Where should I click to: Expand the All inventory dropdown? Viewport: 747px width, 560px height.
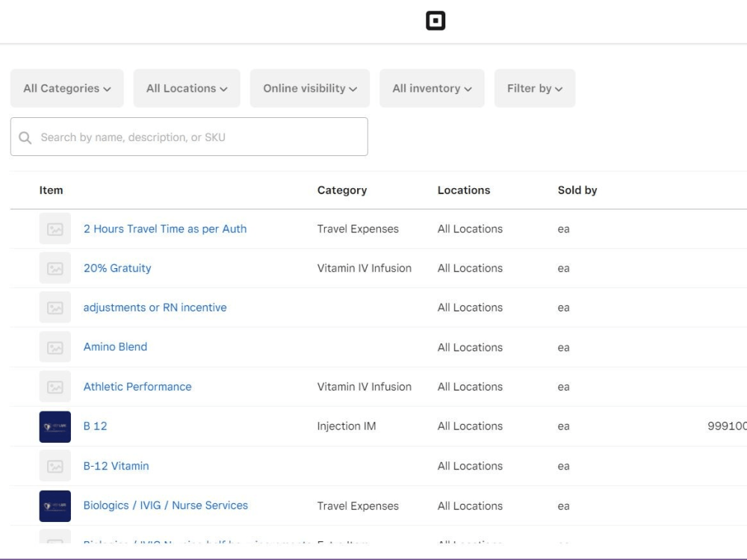coord(432,88)
